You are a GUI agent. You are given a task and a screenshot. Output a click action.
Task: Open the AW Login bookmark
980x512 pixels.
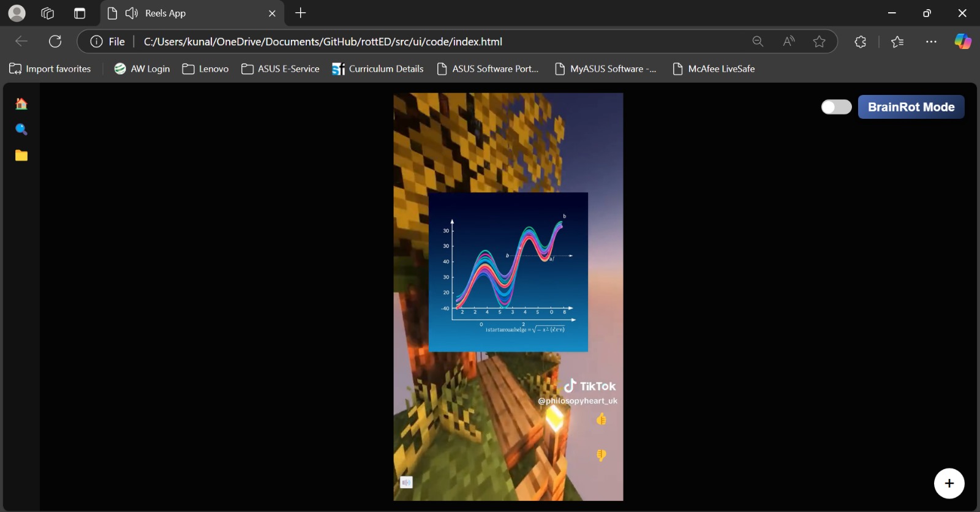142,69
